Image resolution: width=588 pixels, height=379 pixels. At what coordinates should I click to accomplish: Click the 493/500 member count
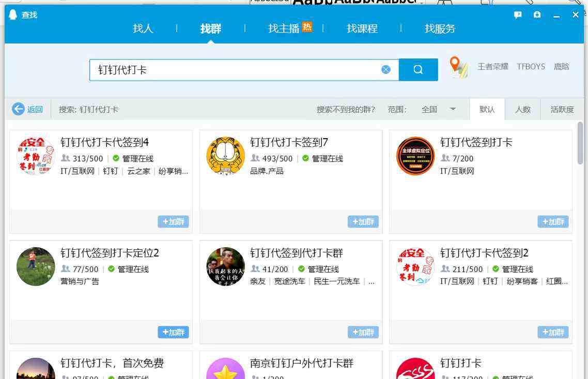(277, 158)
